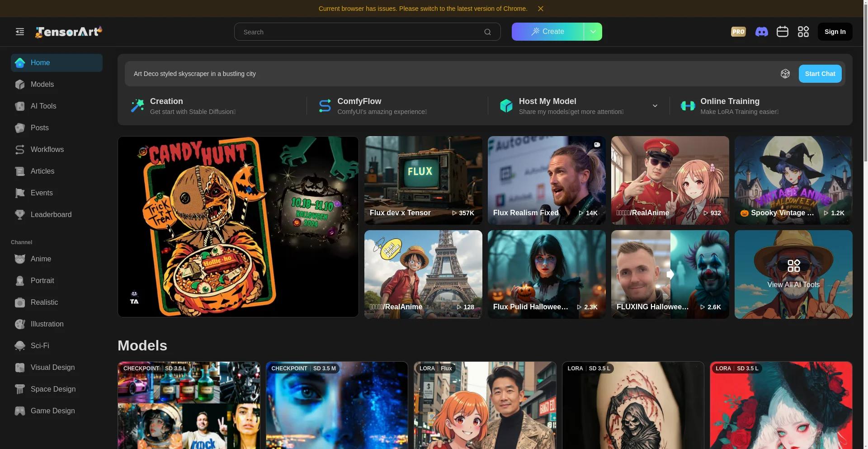868x449 pixels.
Task: Go to Home in the sidebar
Action: [57, 63]
